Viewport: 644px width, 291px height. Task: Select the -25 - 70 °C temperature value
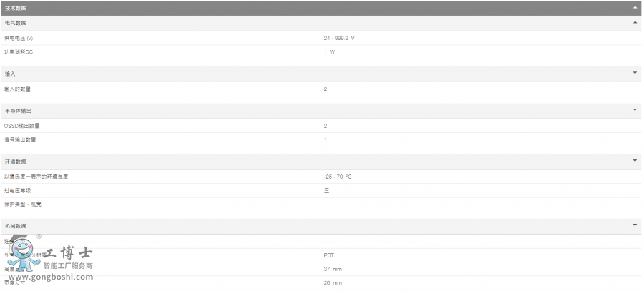click(337, 177)
